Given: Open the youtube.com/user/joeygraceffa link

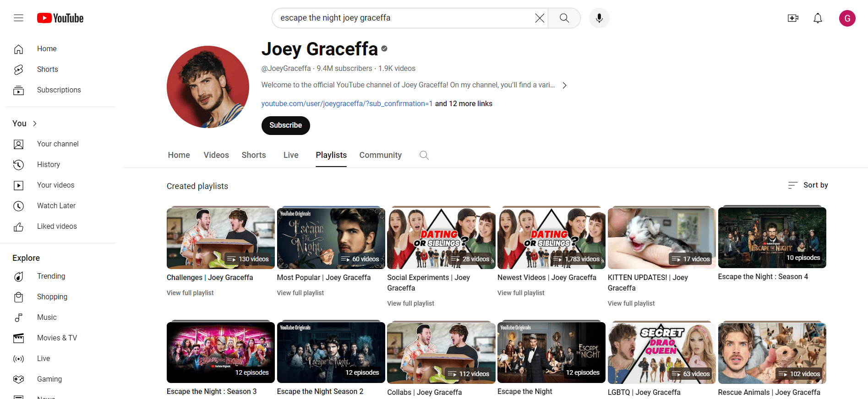Looking at the screenshot, I should [347, 103].
